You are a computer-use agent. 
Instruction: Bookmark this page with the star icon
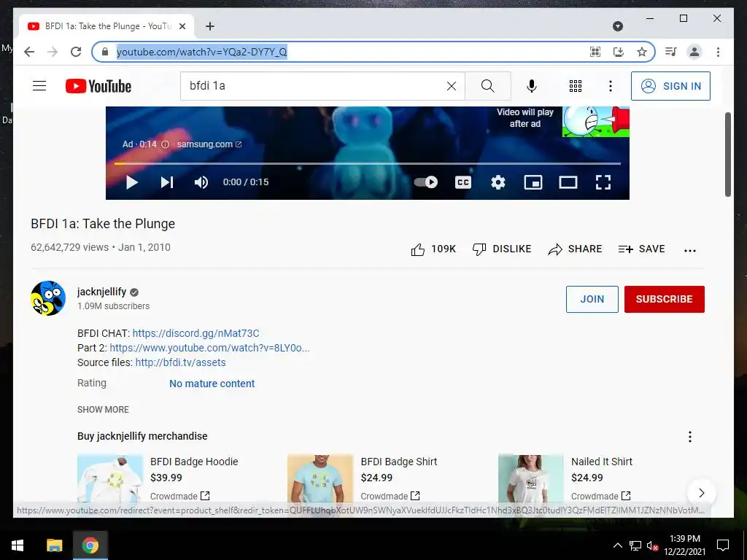pyautogui.click(x=642, y=52)
